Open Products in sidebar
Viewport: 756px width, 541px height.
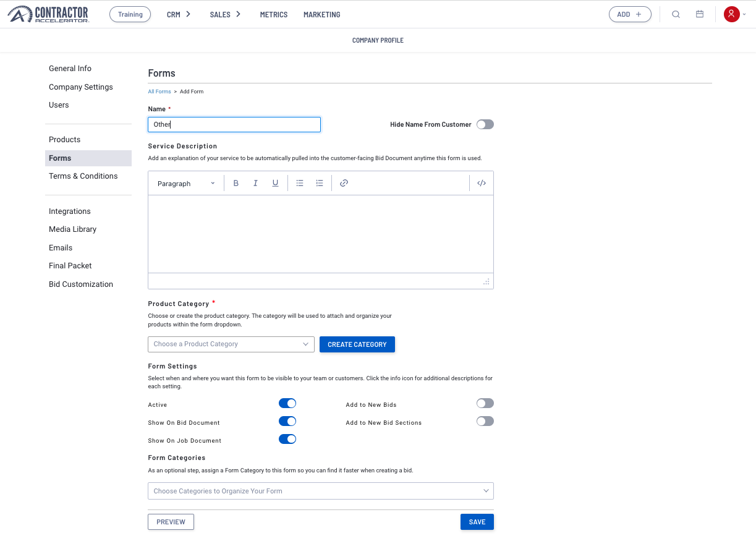pos(65,140)
